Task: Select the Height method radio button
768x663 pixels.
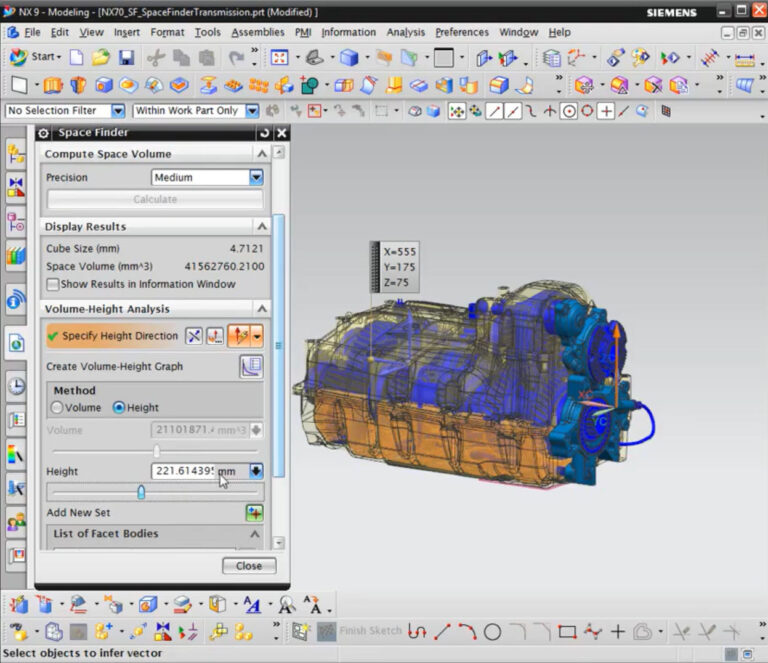Action: pos(119,407)
